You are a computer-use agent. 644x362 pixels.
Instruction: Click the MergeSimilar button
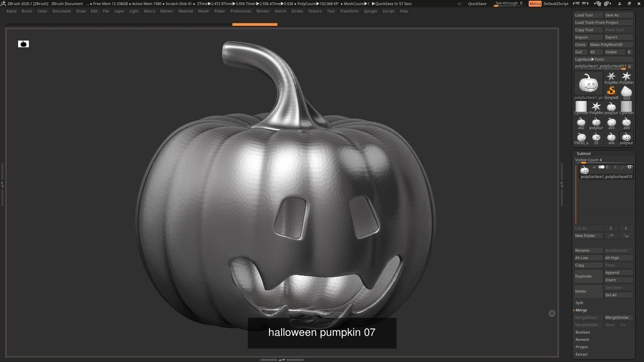[619, 317]
